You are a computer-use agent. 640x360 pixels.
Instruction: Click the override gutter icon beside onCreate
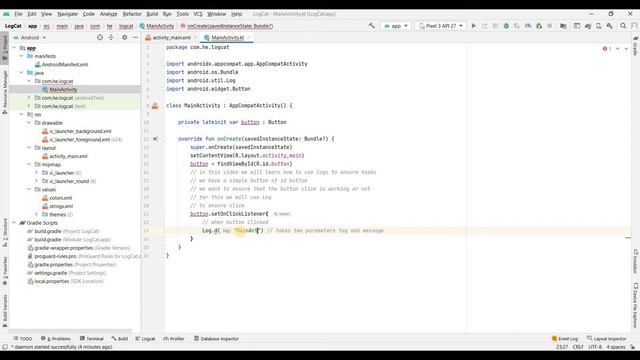pos(156,139)
